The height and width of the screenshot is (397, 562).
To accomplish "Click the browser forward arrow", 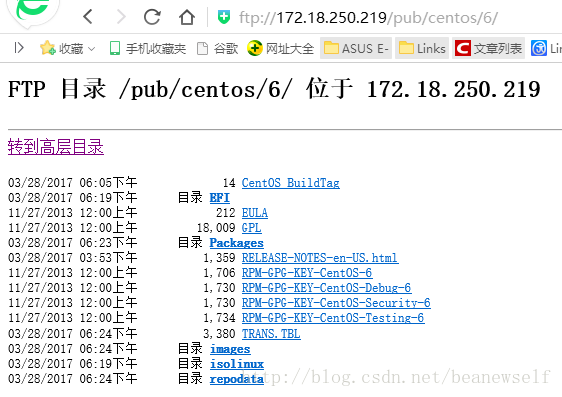I will [121, 17].
